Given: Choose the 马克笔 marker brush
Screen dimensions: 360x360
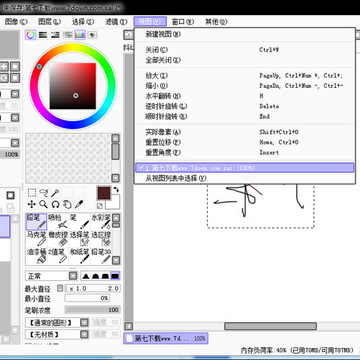Looking at the screenshot, I should click(x=36, y=239).
